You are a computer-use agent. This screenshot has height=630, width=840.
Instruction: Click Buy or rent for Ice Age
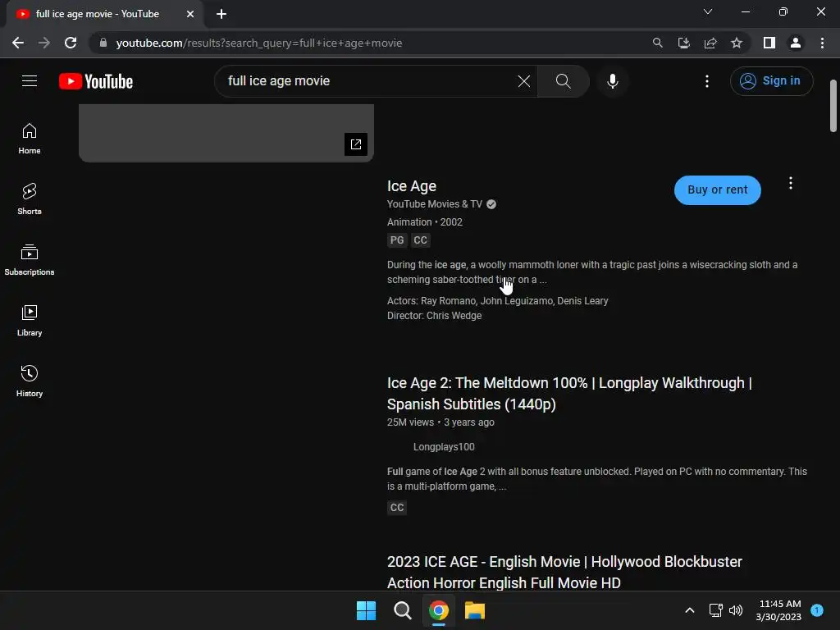pos(717,189)
